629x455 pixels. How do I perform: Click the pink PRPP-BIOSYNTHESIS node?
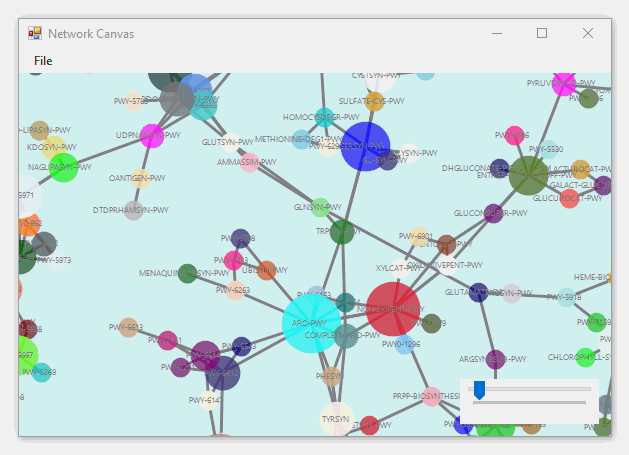click(431, 396)
